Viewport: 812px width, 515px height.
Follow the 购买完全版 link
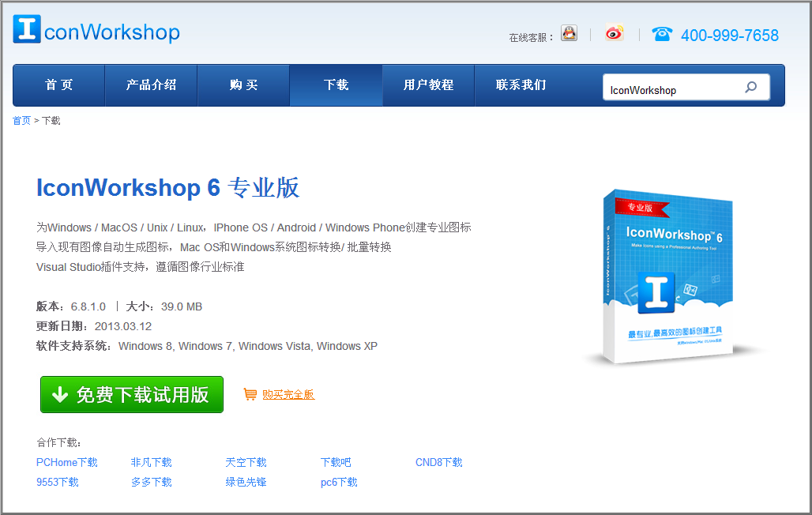pyautogui.click(x=288, y=394)
